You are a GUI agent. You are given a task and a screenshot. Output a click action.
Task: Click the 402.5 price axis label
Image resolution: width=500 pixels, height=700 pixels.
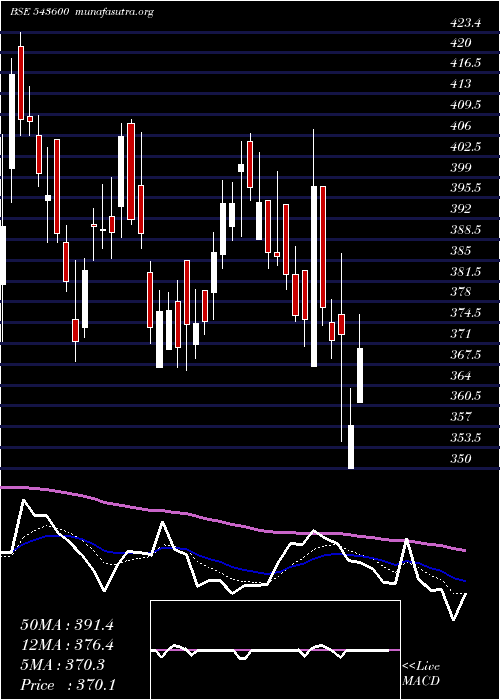[466, 146]
